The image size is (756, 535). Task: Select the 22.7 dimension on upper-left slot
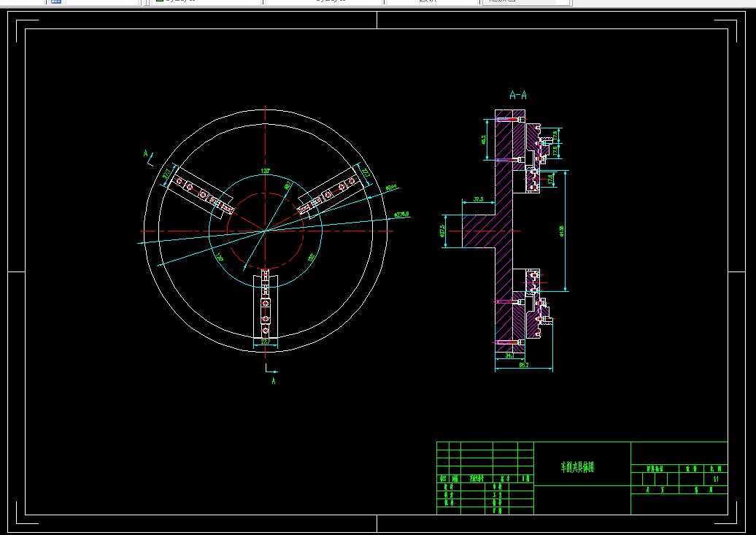(x=166, y=173)
